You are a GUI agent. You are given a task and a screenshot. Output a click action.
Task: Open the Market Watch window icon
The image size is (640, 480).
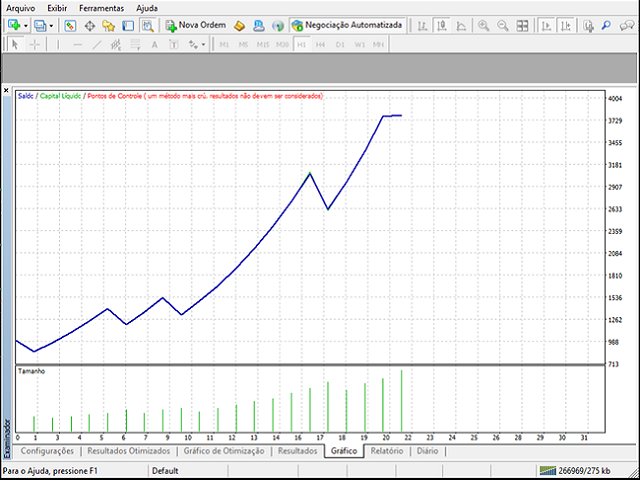(x=72, y=25)
